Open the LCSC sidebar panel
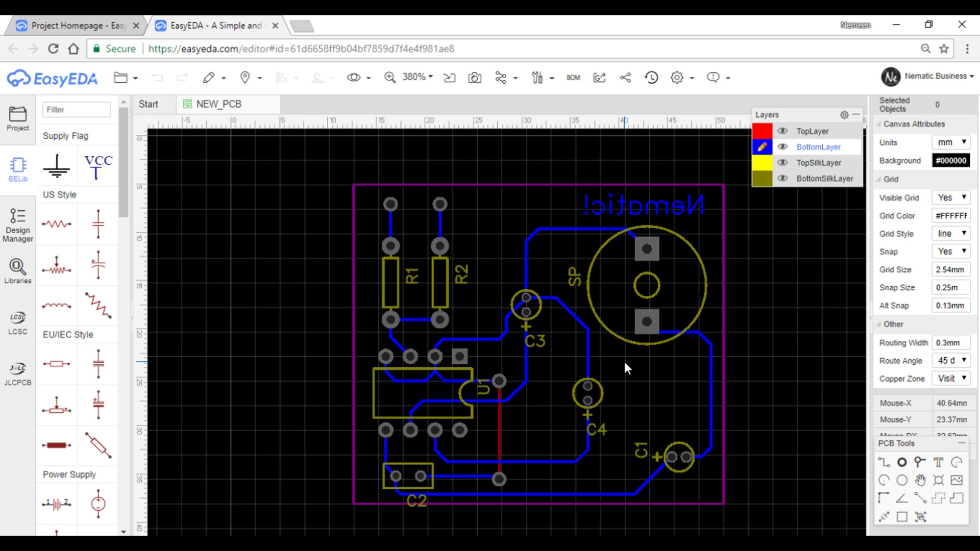980x551 pixels. (x=18, y=322)
